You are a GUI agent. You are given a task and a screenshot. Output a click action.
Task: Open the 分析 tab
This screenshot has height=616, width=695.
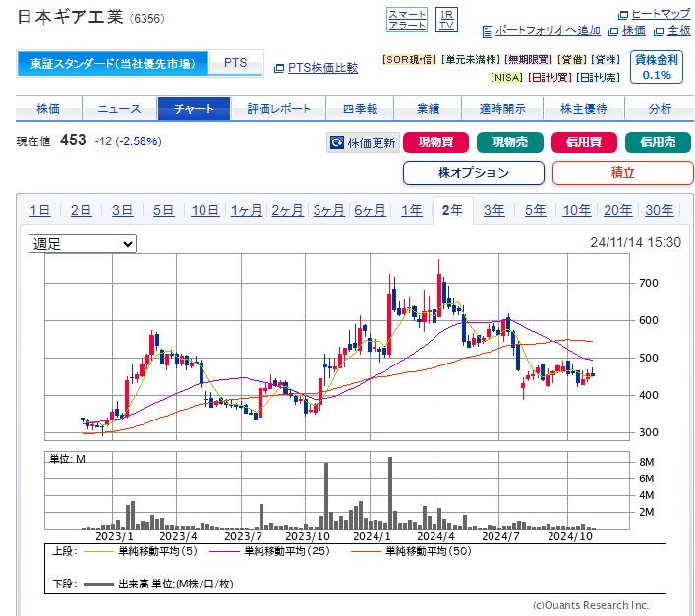(660, 108)
